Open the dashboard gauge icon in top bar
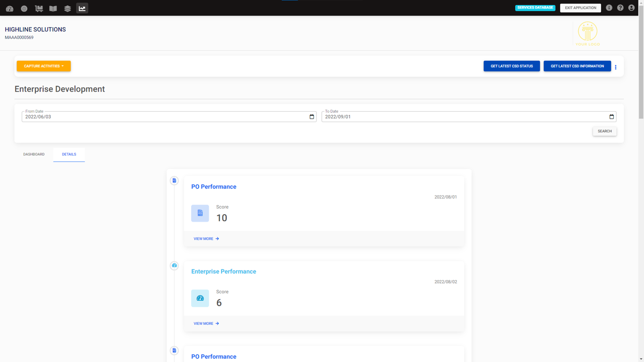 coord(10,8)
